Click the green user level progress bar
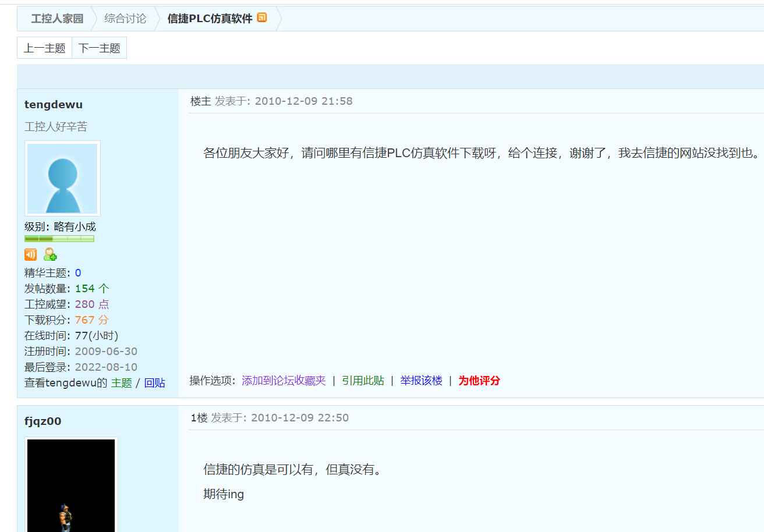Image resolution: width=764 pixels, height=532 pixels. point(59,239)
